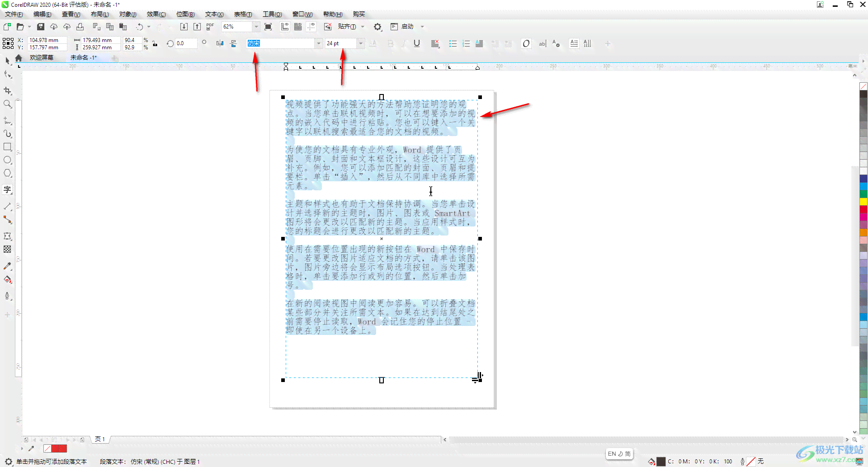
Task: Toggle horizontal text direction button
Action: coord(574,43)
